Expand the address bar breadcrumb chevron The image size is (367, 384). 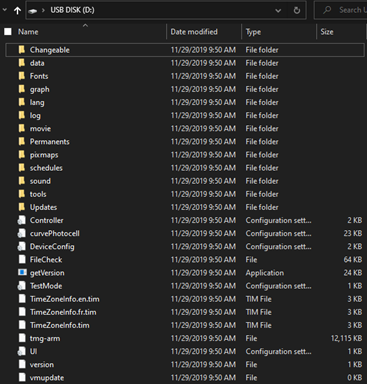point(43,10)
